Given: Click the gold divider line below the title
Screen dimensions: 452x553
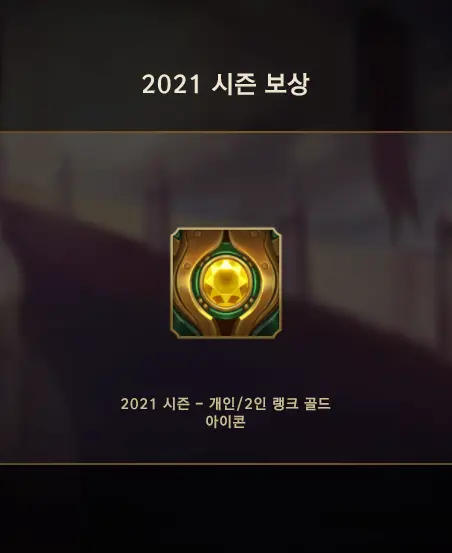Looking at the screenshot, I should 226,132.
